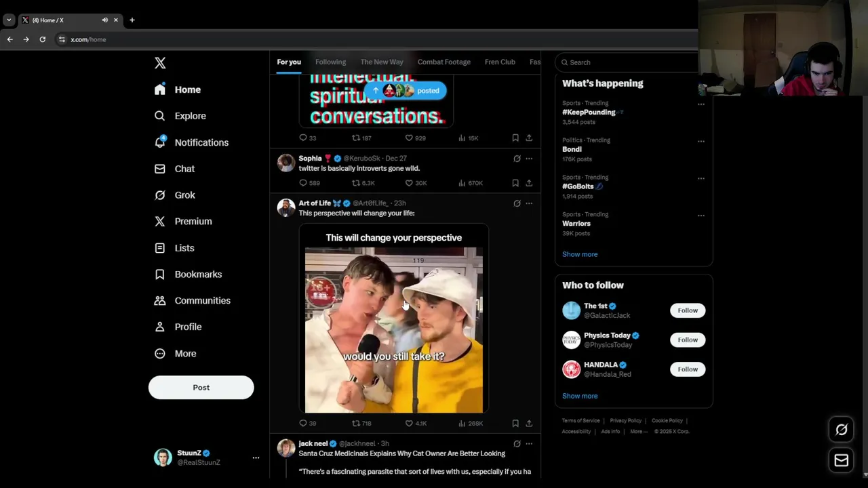Open the #GoBolts trend

578,186
